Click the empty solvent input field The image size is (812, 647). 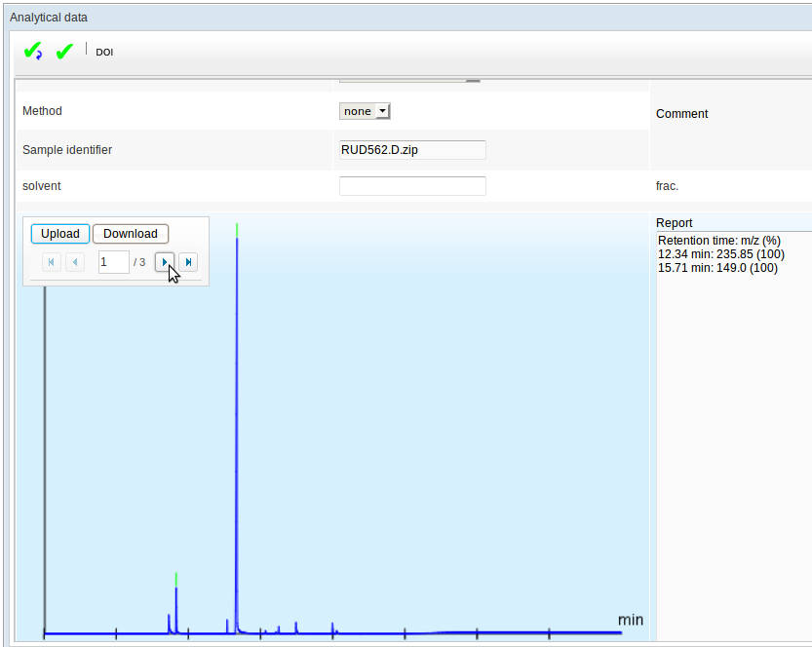(x=412, y=186)
